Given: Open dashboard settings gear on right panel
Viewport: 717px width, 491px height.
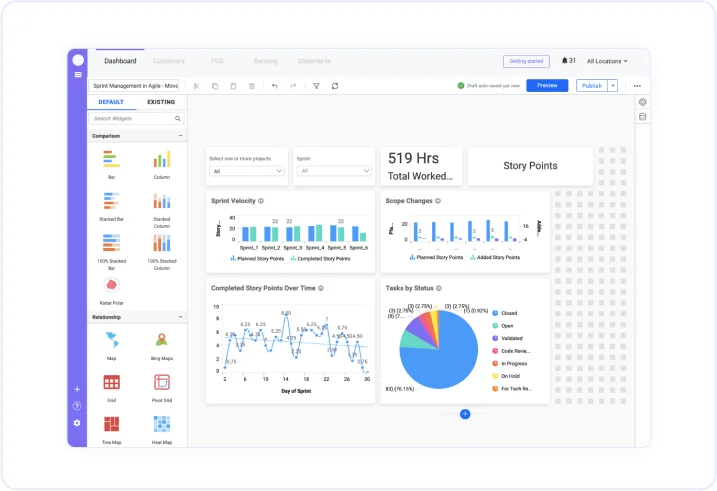Looking at the screenshot, I should 642,102.
